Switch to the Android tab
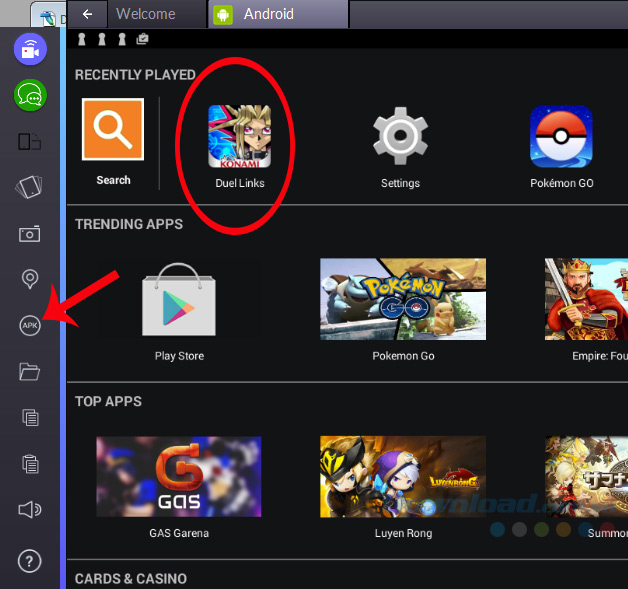Viewport: 628px width, 589px height. pos(278,14)
